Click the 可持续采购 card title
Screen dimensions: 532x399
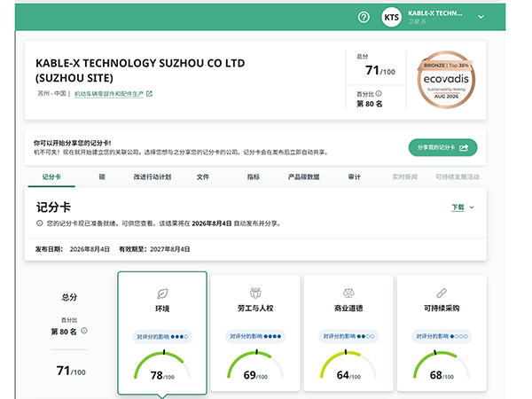tap(442, 308)
